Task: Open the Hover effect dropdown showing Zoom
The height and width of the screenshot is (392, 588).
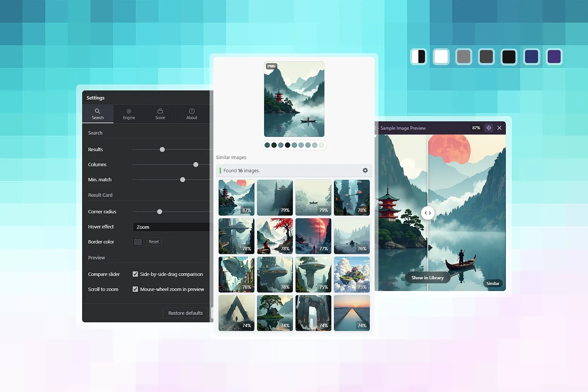Action: tap(171, 227)
